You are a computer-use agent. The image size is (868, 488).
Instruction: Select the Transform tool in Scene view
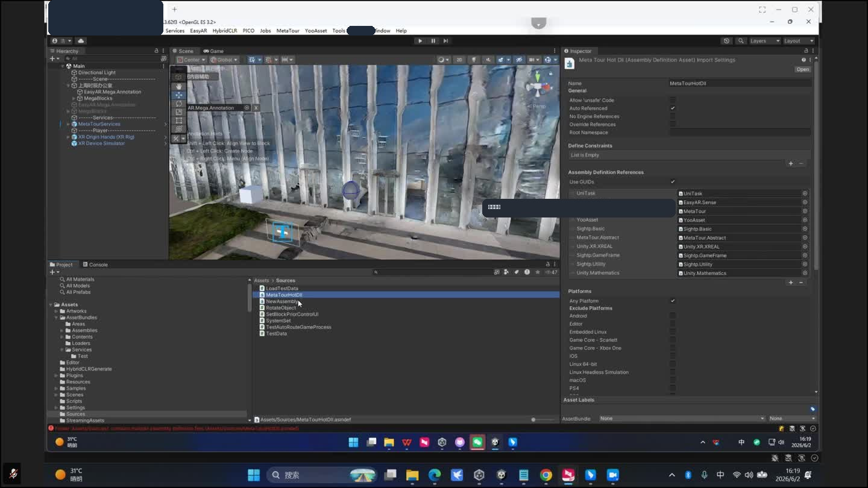(179, 129)
